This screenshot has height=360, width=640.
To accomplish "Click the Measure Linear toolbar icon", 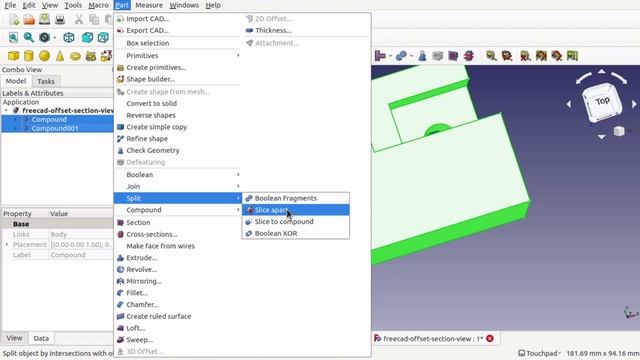I will pyautogui.click(x=491, y=56).
